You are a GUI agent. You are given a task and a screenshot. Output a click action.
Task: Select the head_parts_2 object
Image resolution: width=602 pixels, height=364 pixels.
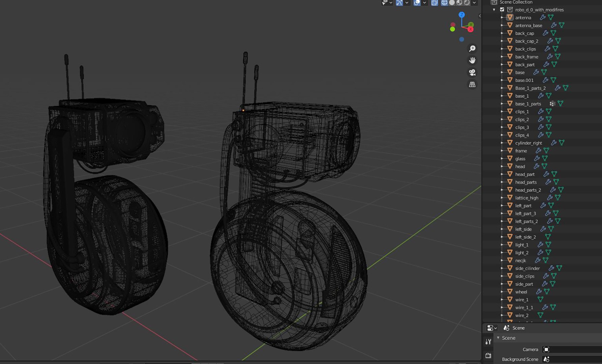528,190
